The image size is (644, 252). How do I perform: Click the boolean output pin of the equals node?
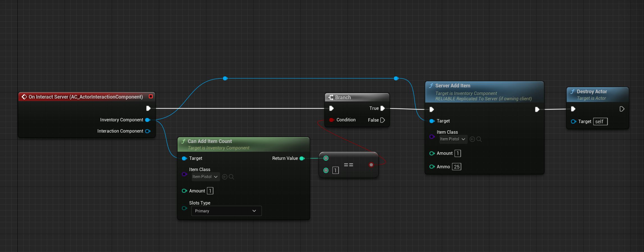371,165
